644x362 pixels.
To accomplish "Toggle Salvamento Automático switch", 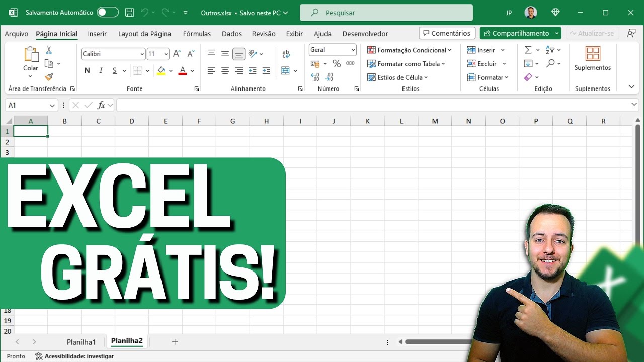I will click(108, 13).
